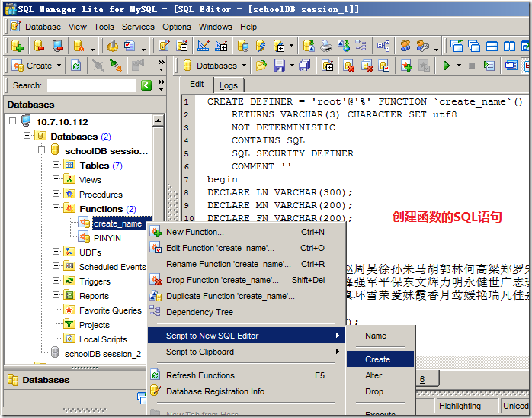Collapse the Functions node in the tree
The height and width of the screenshot is (418, 532).
[x=56, y=208]
